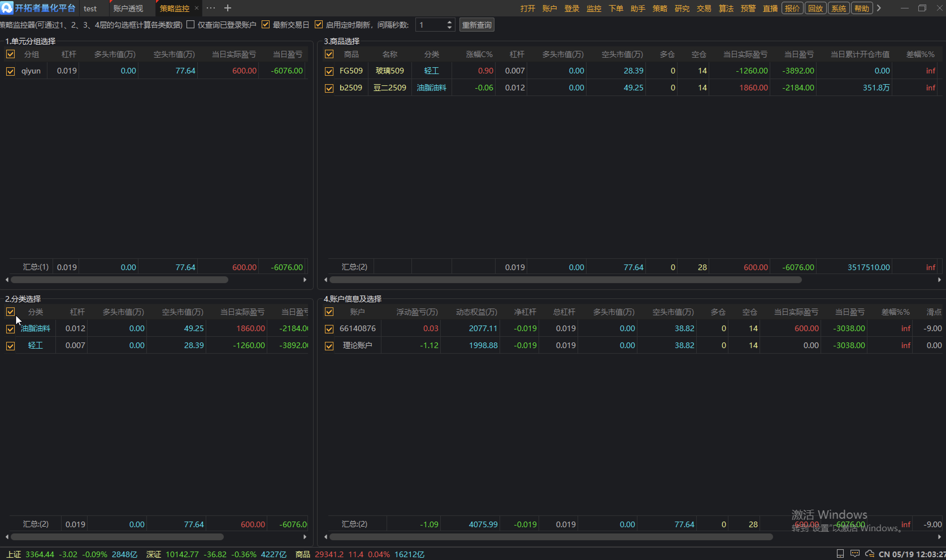946x560 pixels.
Task: Click the 豆二2509 name cell
Action: [x=389, y=88]
